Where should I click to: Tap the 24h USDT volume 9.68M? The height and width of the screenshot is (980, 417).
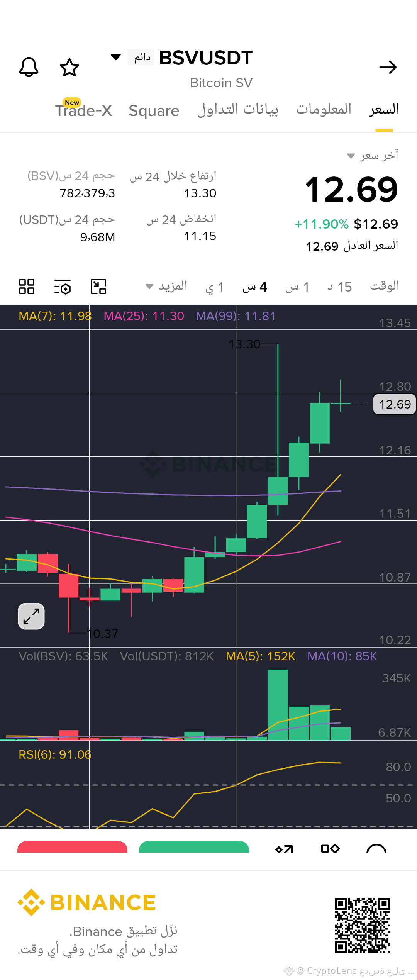pos(98,237)
